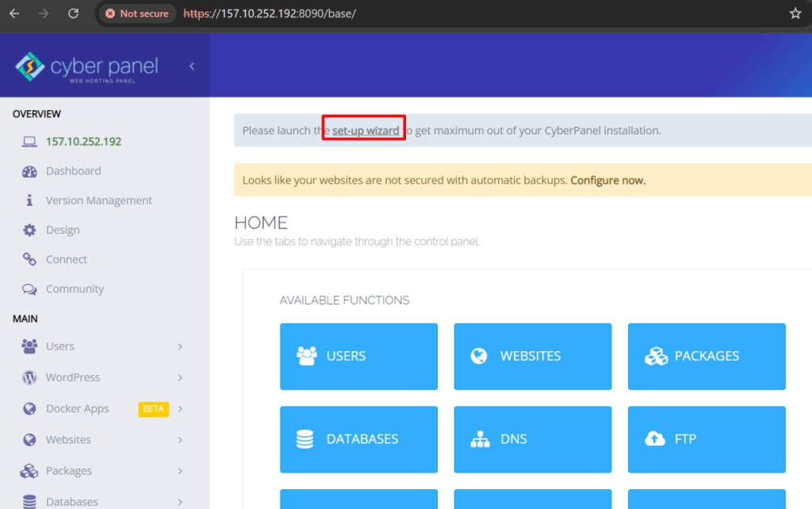Open Community using the chat icon
The width and height of the screenshot is (812, 509).
[x=28, y=289]
